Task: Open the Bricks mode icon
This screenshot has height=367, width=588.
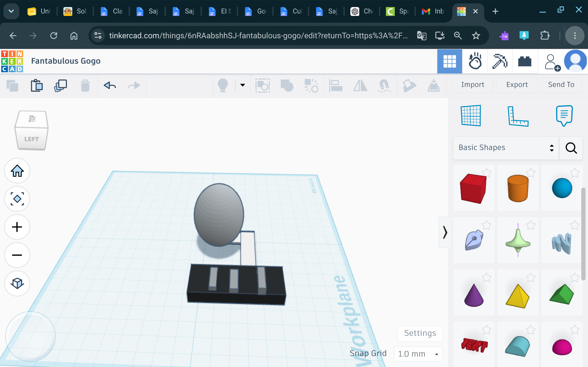Action: point(525,62)
